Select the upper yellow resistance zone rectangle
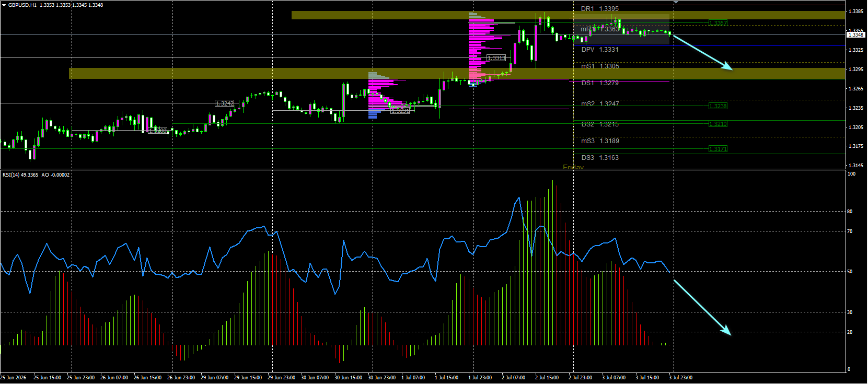Viewport: 868px width, 384px height. 569,16
